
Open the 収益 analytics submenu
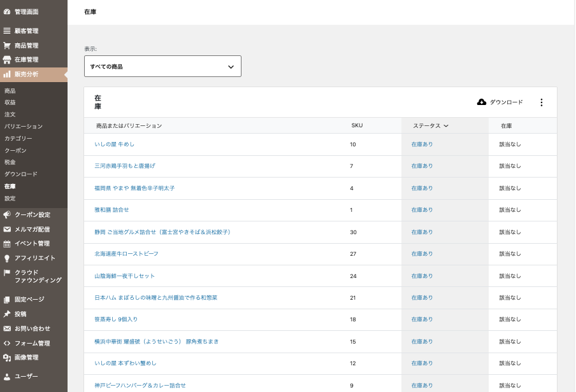pos(10,102)
